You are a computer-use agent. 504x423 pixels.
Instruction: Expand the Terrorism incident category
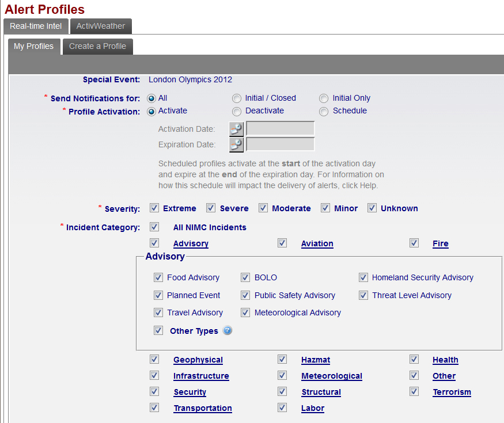pyautogui.click(x=452, y=392)
